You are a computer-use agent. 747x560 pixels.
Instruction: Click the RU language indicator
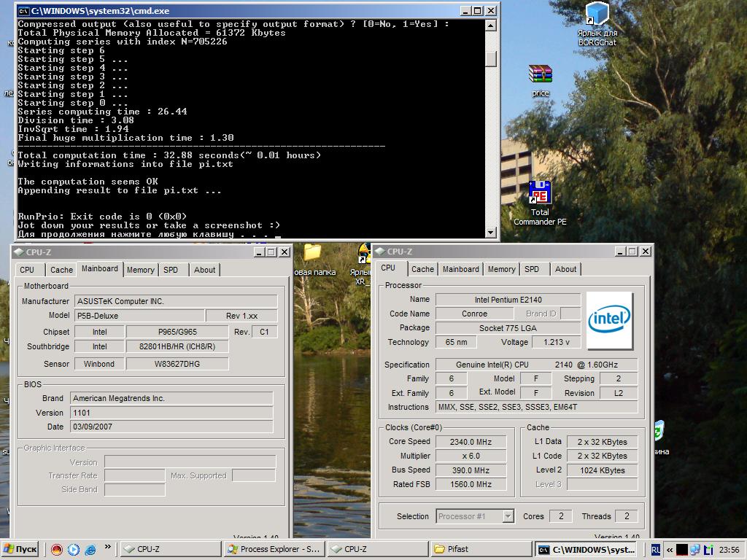(656, 550)
